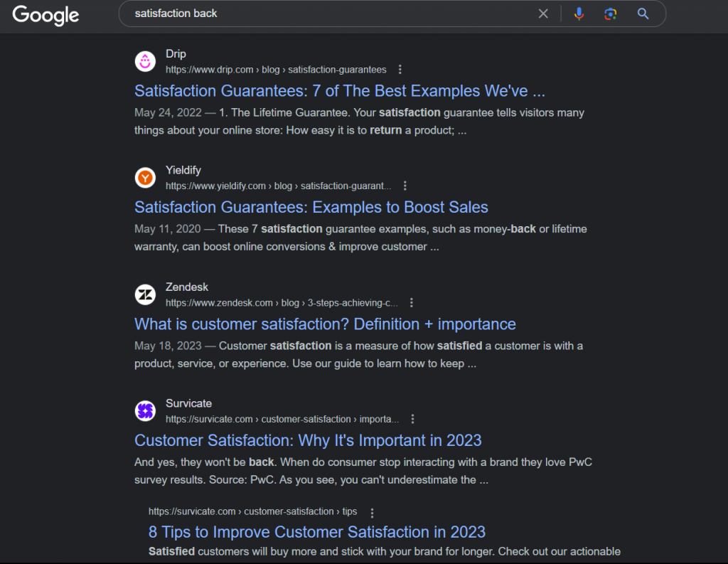Viewport: 728px width, 564px height.
Task: Click the Survicate favicon icon
Action: (145, 410)
